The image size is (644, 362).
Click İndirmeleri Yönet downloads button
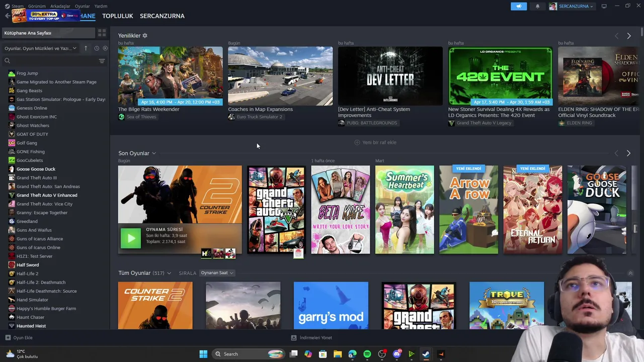312,338
